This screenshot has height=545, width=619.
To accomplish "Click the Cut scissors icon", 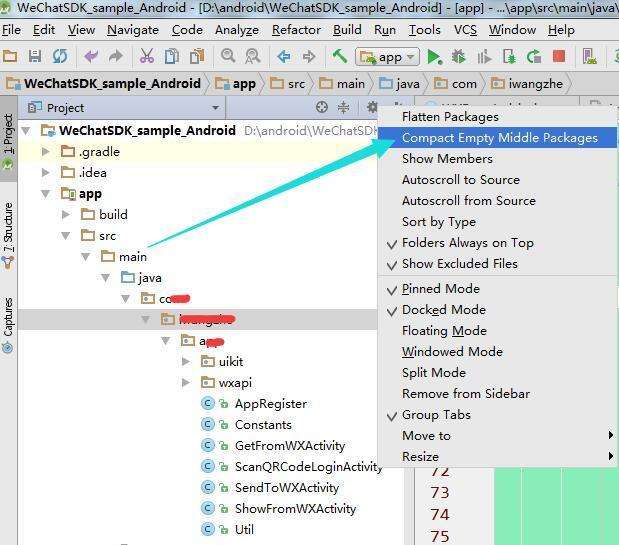I will [x=147, y=57].
